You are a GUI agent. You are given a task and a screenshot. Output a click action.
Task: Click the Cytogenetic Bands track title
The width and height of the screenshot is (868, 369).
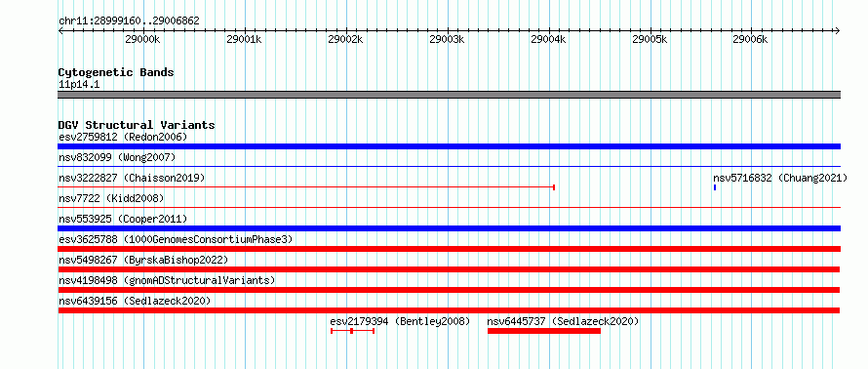click(116, 72)
